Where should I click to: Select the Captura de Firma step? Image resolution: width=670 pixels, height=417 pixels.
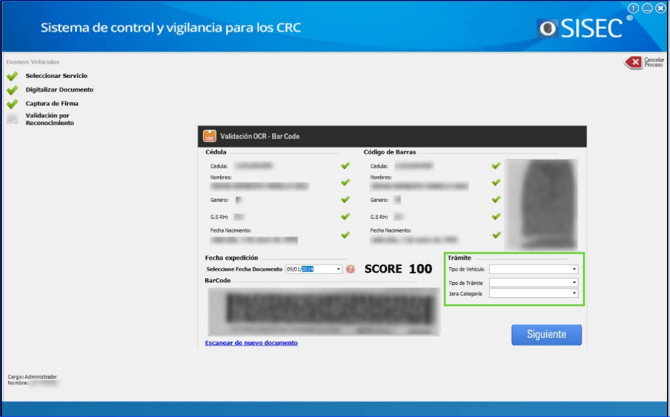tap(52, 103)
